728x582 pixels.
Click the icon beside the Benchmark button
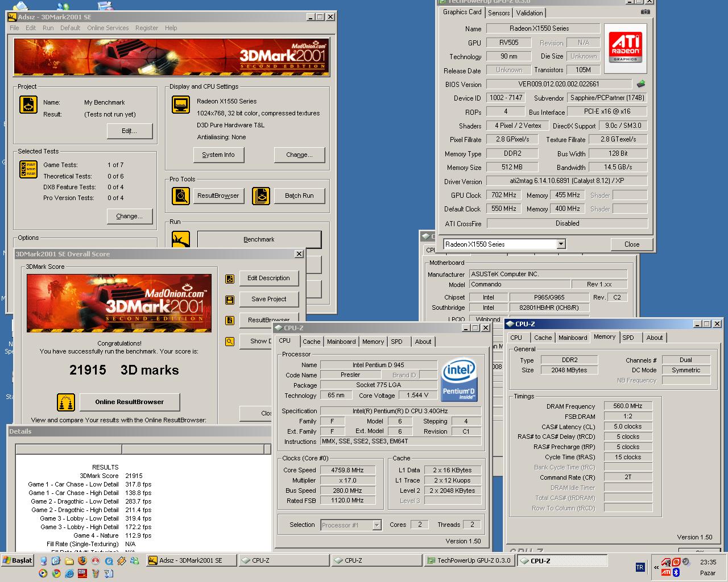point(181,240)
